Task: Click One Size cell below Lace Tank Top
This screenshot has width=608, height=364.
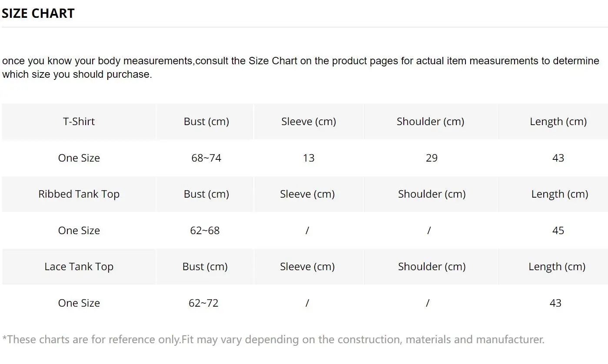Action: (79, 303)
